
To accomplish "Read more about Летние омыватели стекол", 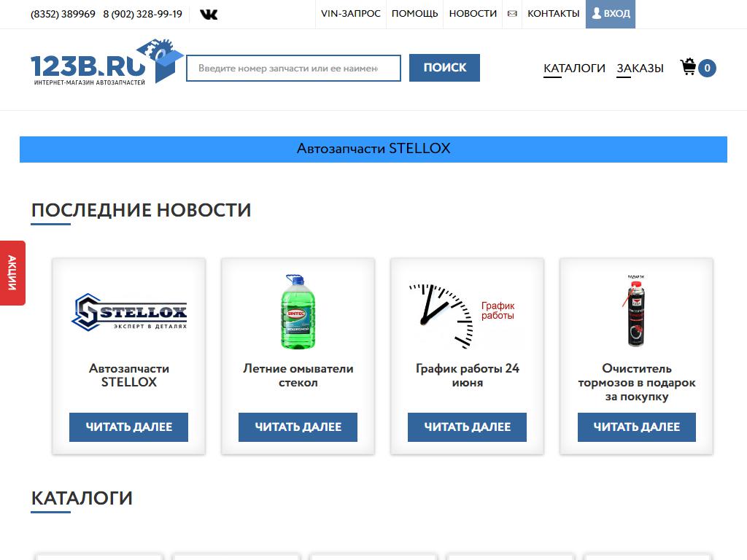I will click(298, 427).
